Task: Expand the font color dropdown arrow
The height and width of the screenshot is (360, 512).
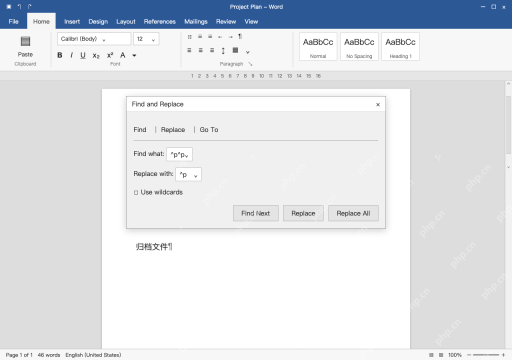Action: click(x=134, y=55)
